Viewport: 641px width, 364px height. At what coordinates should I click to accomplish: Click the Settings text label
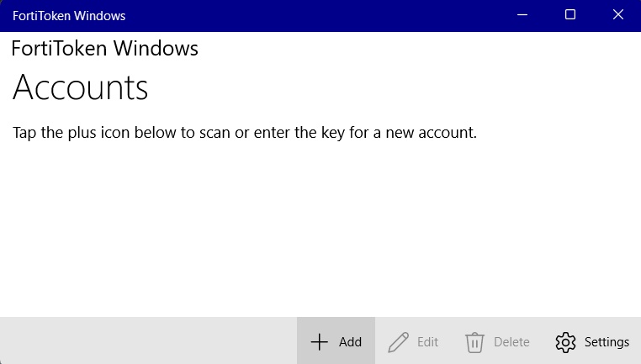click(x=607, y=342)
